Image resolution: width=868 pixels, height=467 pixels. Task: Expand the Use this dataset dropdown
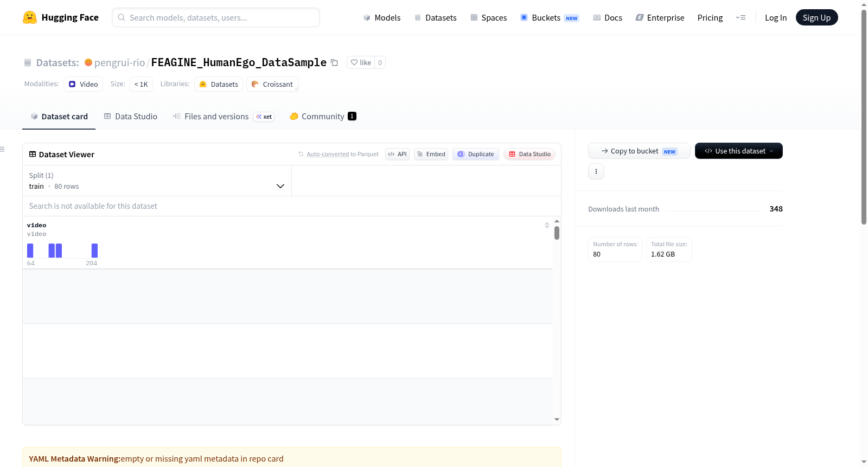pyautogui.click(x=739, y=151)
